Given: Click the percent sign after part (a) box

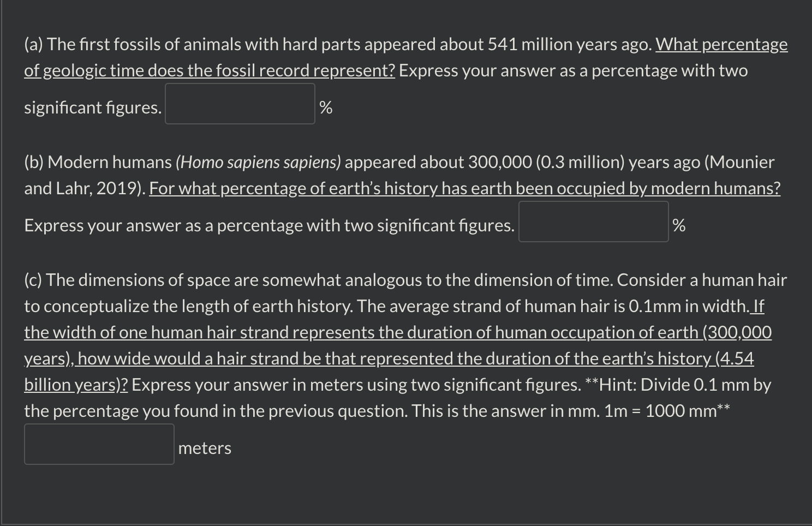Looking at the screenshot, I should (x=327, y=108).
